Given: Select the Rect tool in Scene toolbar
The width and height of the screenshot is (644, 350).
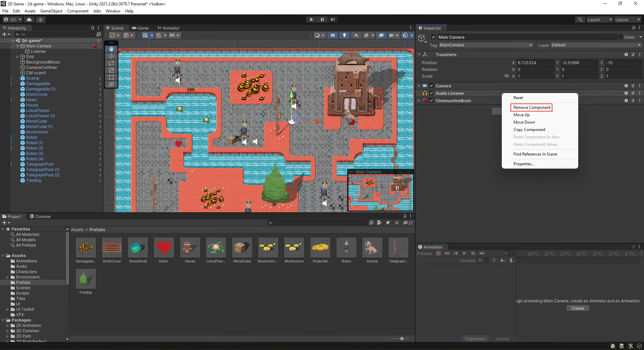Looking at the screenshot, I should [111, 77].
